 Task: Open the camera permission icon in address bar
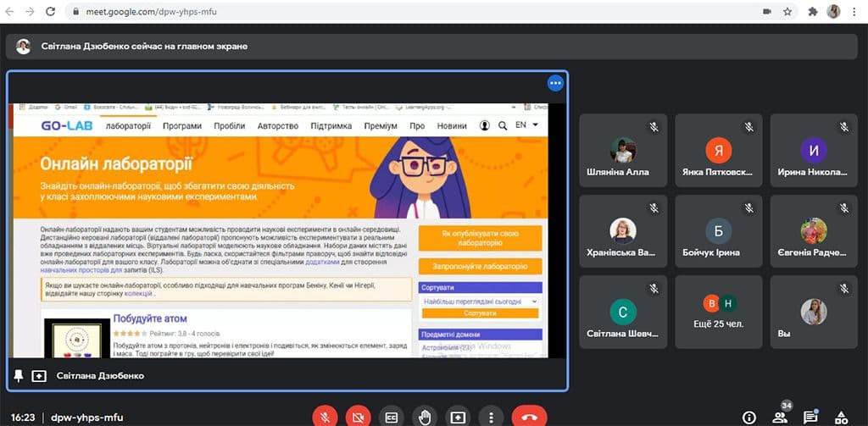[767, 12]
